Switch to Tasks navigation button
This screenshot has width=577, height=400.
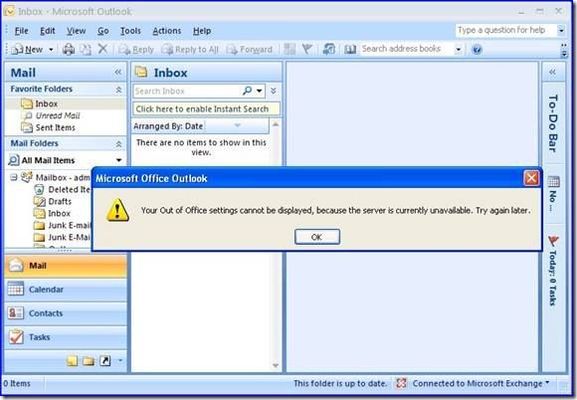(x=66, y=337)
